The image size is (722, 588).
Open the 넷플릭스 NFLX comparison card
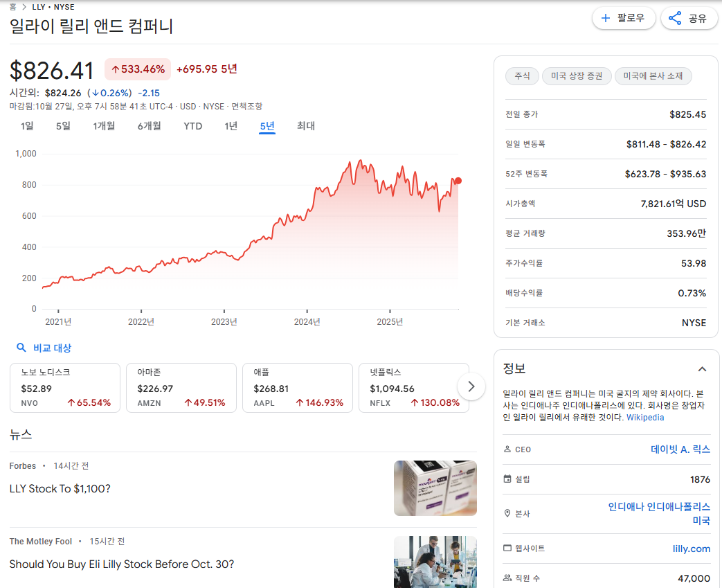tap(414, 388)
